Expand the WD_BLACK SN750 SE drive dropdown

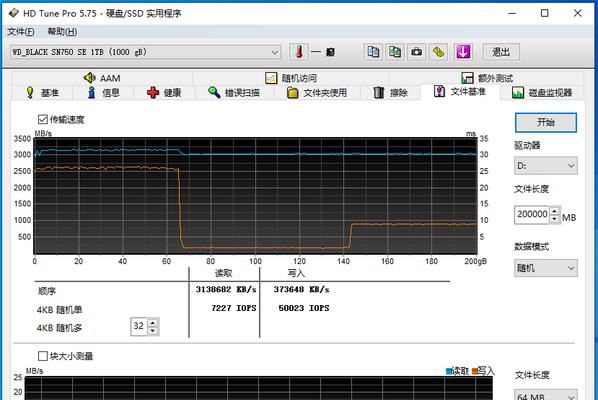pyautogui.click(x=146, y=52)
